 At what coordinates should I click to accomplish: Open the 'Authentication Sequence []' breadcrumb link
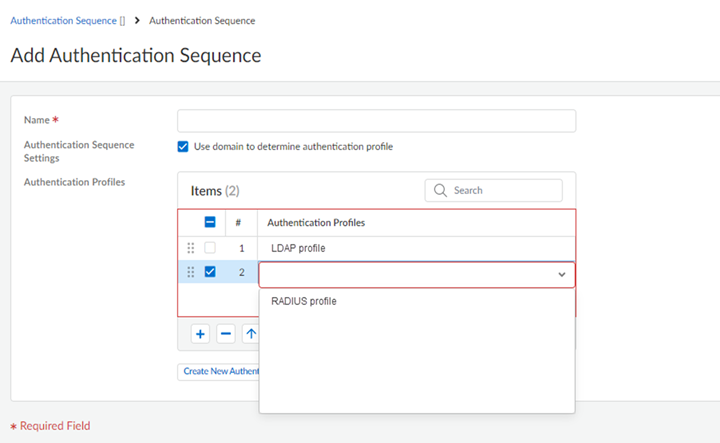point(67,20)
